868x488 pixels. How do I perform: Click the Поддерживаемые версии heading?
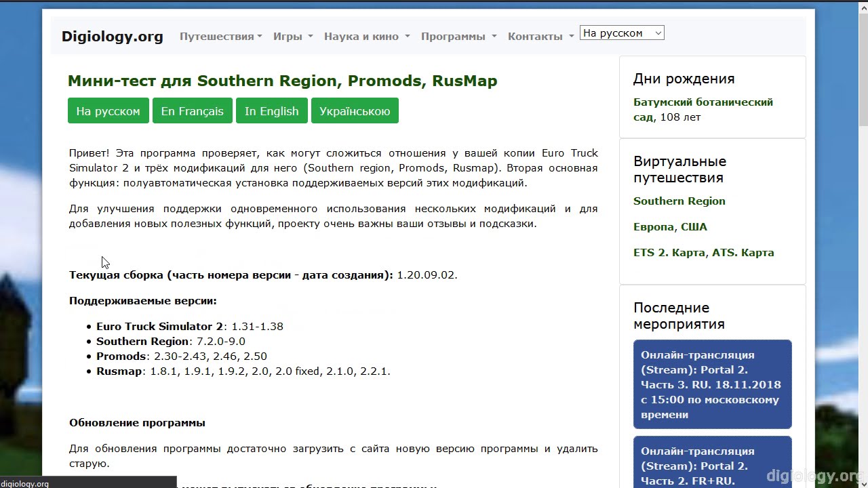point(143,301)
